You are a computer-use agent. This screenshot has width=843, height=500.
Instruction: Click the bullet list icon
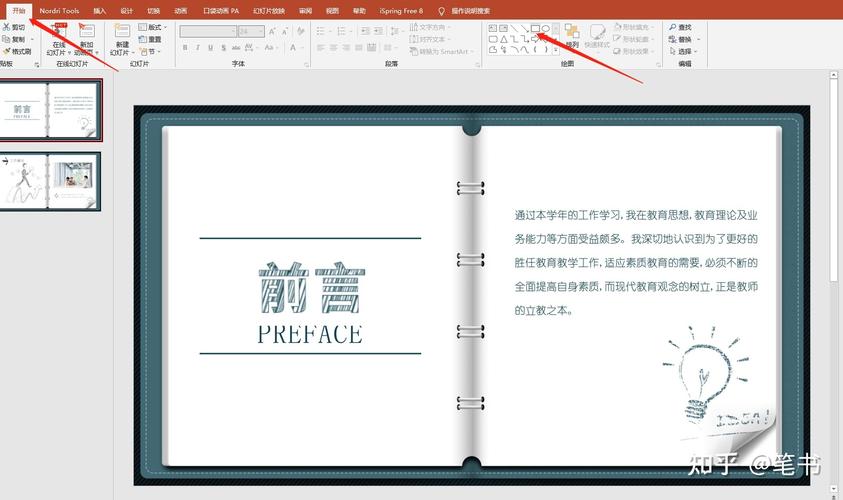click(x=322, y=32)
